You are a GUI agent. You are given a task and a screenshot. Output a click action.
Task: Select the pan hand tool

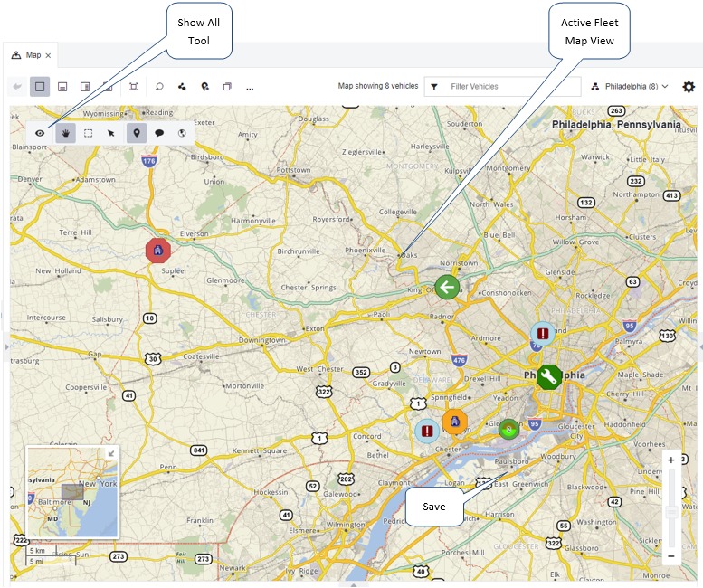tap(65, 133)
